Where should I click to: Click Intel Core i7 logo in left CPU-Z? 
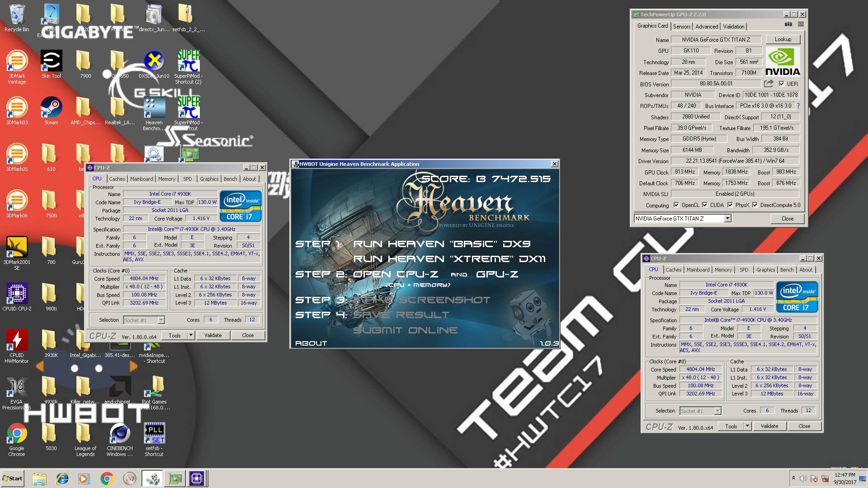tap(241, 206)
